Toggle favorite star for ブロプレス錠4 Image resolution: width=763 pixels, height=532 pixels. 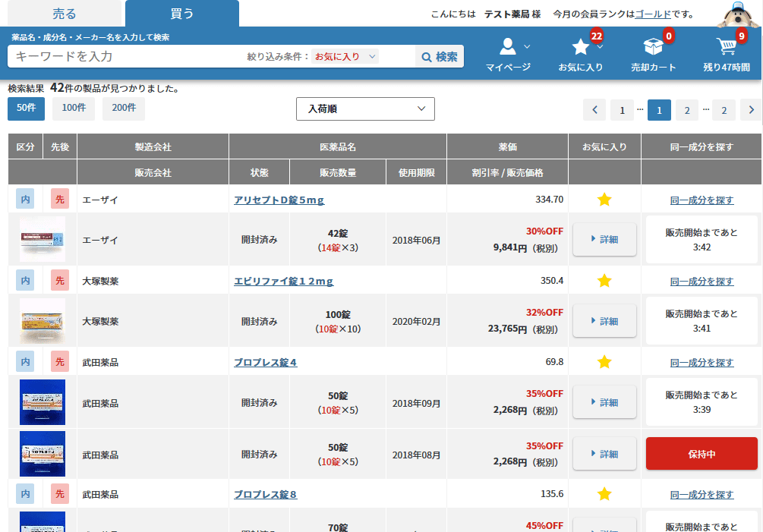pyautogui.click(x=604, y=362)
